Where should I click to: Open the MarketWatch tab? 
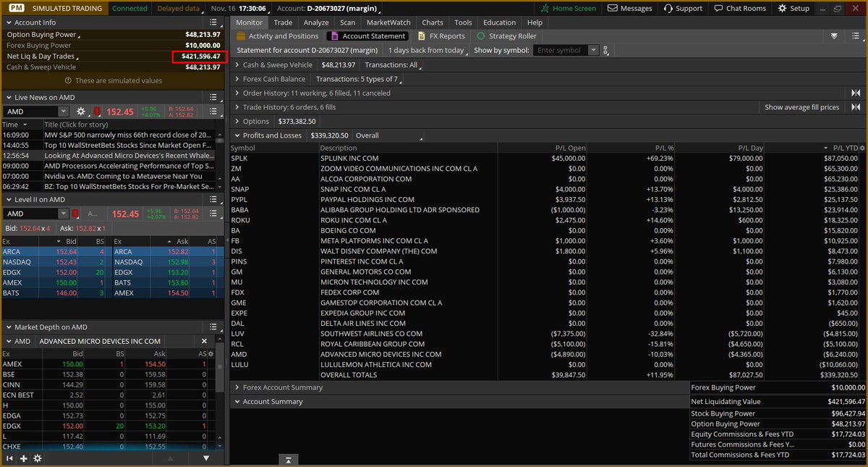(x=388, y=22)
